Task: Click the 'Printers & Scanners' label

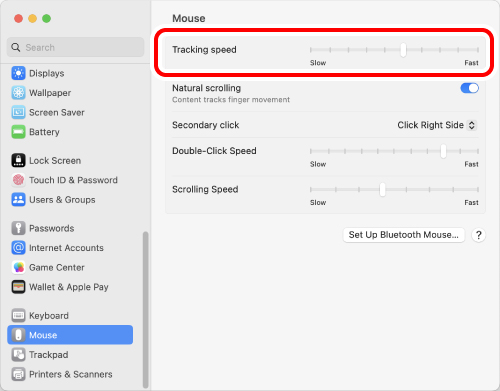Action: tap(71, 374)
